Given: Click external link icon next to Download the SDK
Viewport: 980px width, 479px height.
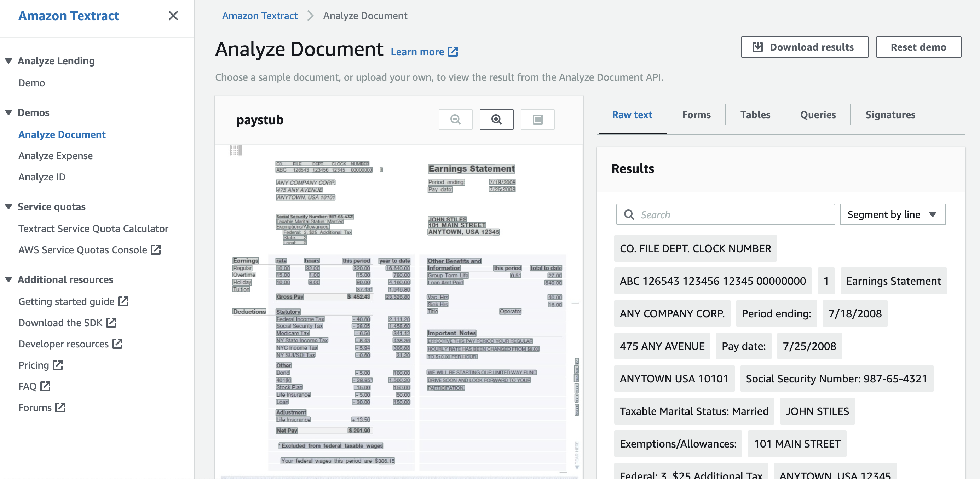Looking at the screenshot, I should [111, 323].
